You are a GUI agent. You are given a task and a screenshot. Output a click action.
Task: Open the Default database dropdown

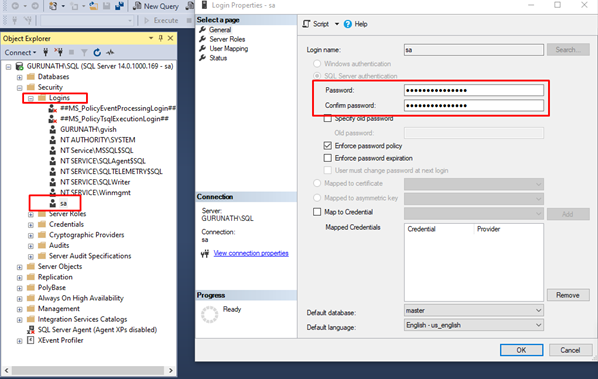tap(474, 310)
